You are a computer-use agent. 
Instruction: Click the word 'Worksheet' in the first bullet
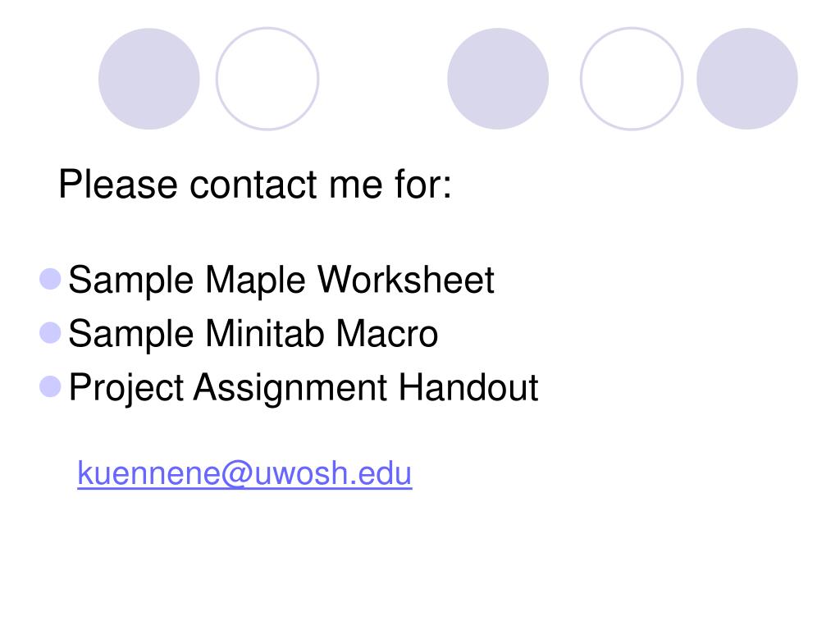tap(406, 279)
